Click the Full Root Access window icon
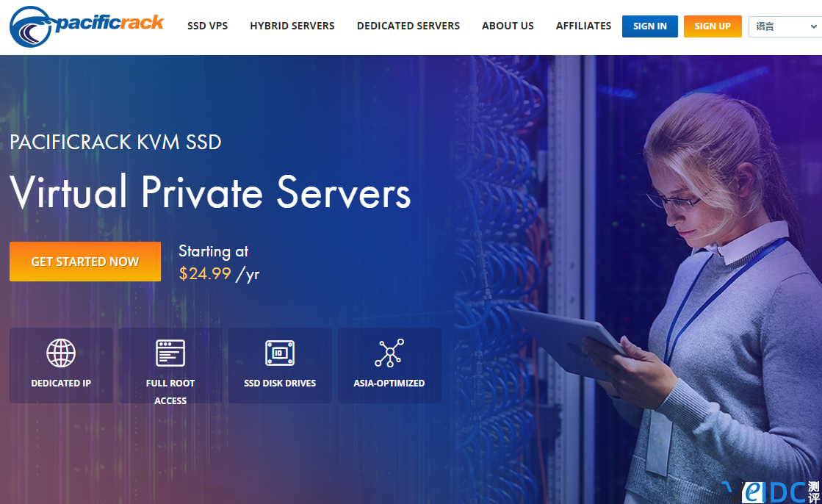Image resolution: width=822 pixels, height=504 pixels. (170, 353)
